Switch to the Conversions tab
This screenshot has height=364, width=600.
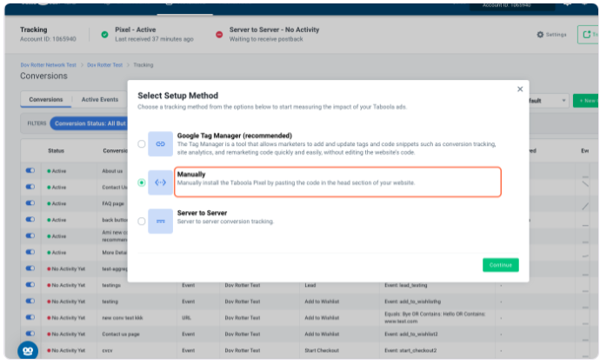[x=46, y=99]
